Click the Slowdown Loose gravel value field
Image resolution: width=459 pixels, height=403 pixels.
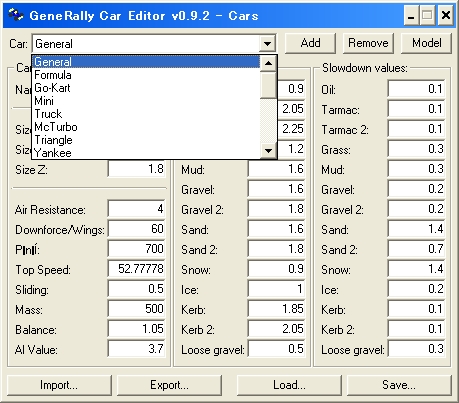click(x=417, y=349)
